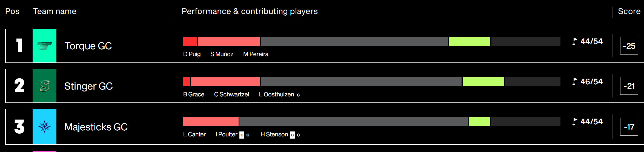Click the captain badge next to H Stenson
The image size is (644, 152).
pos(293,135)
